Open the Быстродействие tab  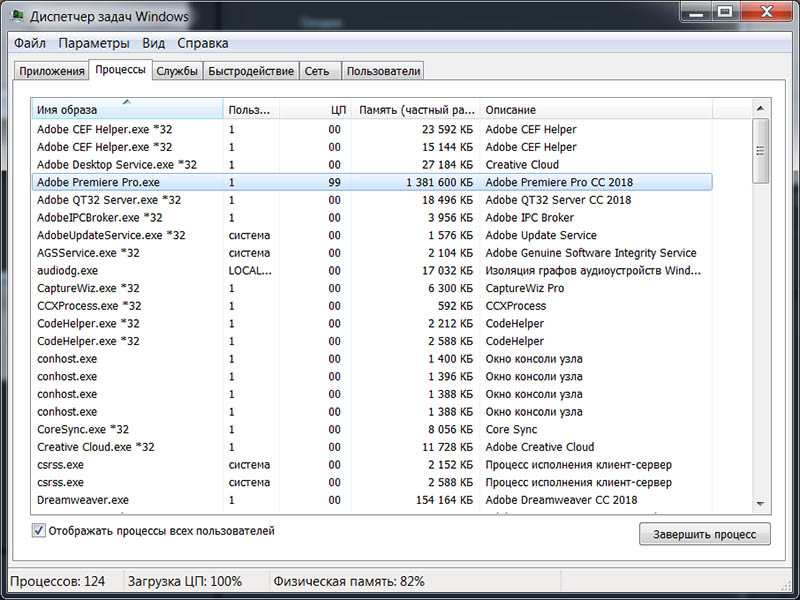251,71
